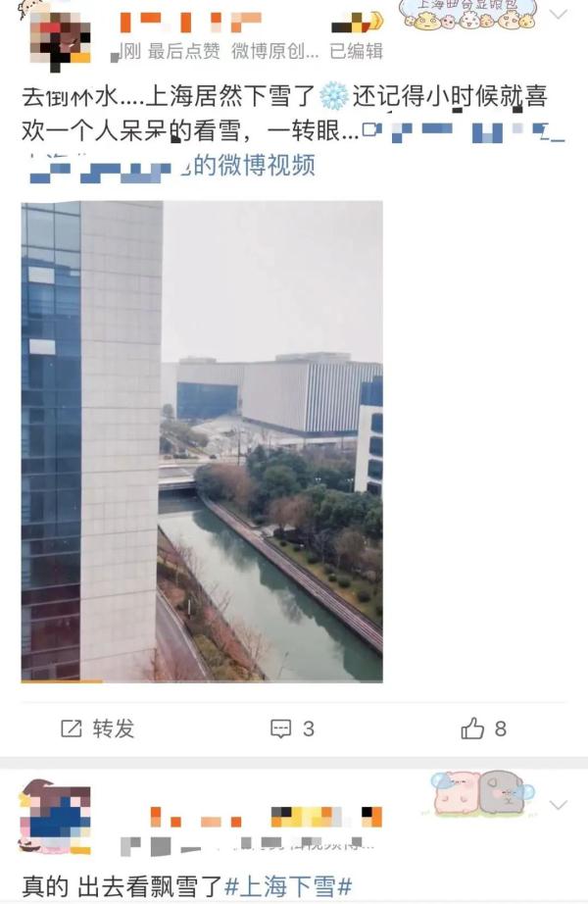Open comment count 3
Viewport: 588px width, 904px height.
(x=309, y=728)
